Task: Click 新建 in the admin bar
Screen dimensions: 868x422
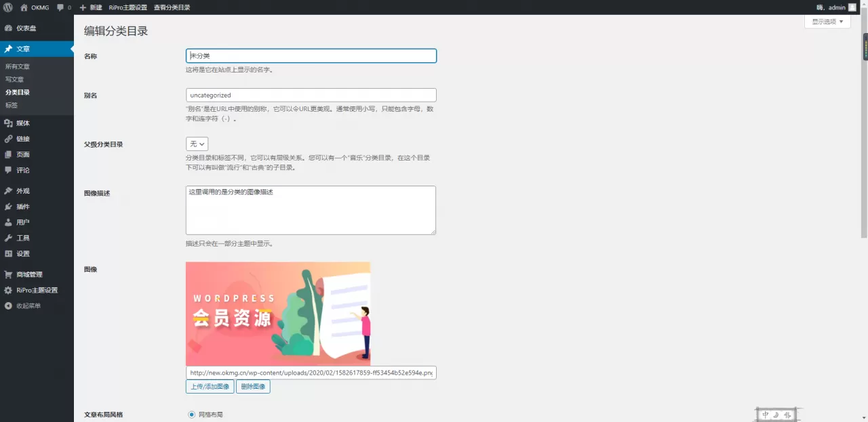Action: (92, 7)
